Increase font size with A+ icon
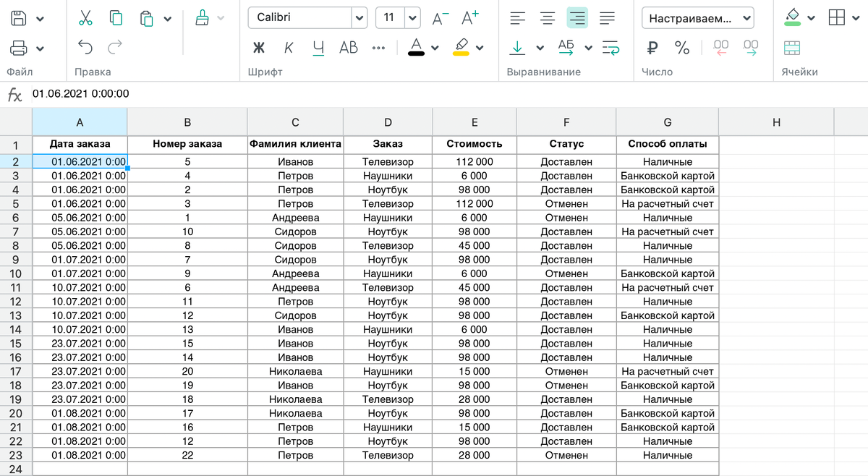This screenshot has width=868, height=476. (470, 17)
